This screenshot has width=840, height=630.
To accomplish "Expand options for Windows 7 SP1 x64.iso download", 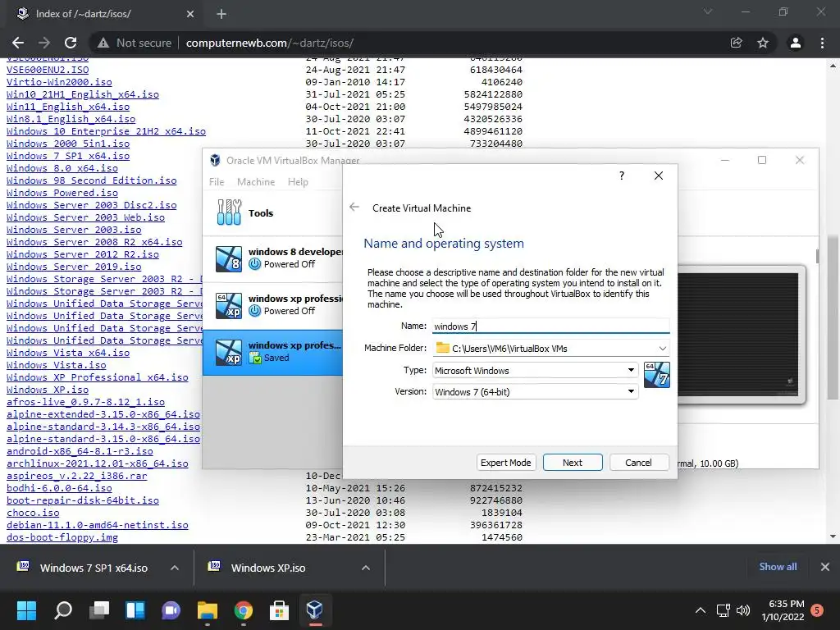I will [x=175, y=568].
